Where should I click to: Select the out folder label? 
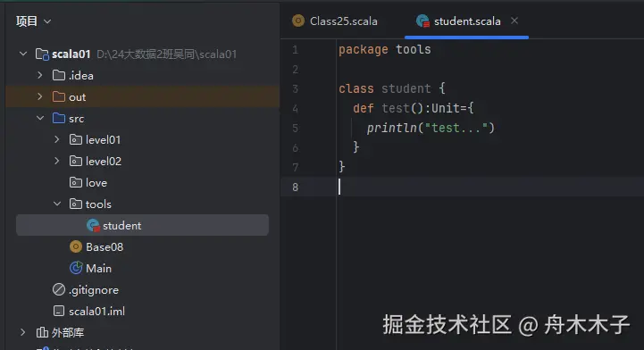point(77,97)
